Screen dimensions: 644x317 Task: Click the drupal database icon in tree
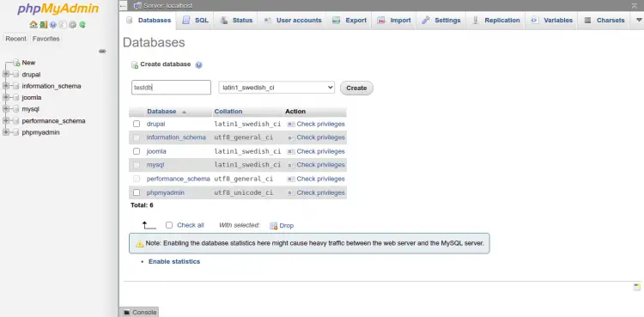click(16, 75)
